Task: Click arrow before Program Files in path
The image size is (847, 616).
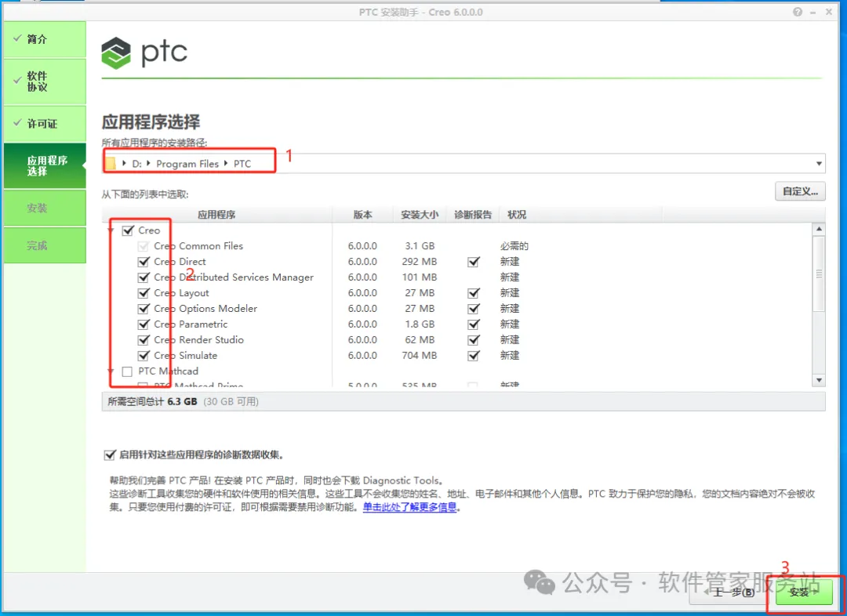Action: [x=148, y=163]
